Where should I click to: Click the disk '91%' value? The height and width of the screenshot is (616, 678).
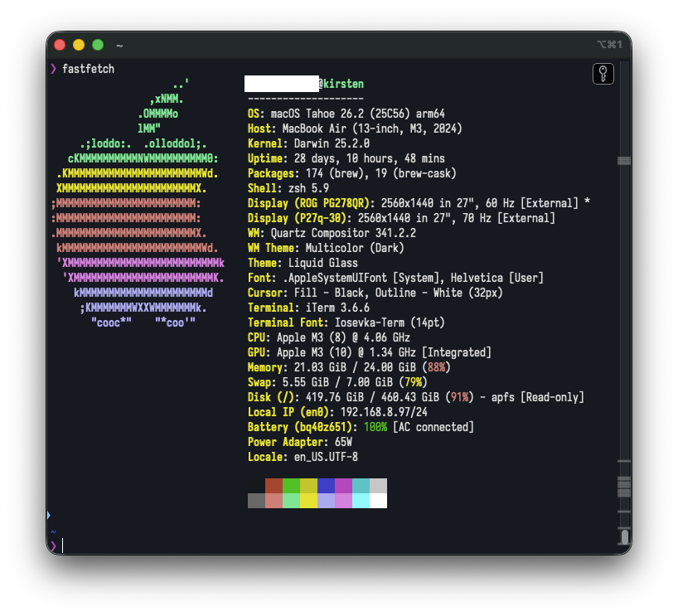point(459,397)
